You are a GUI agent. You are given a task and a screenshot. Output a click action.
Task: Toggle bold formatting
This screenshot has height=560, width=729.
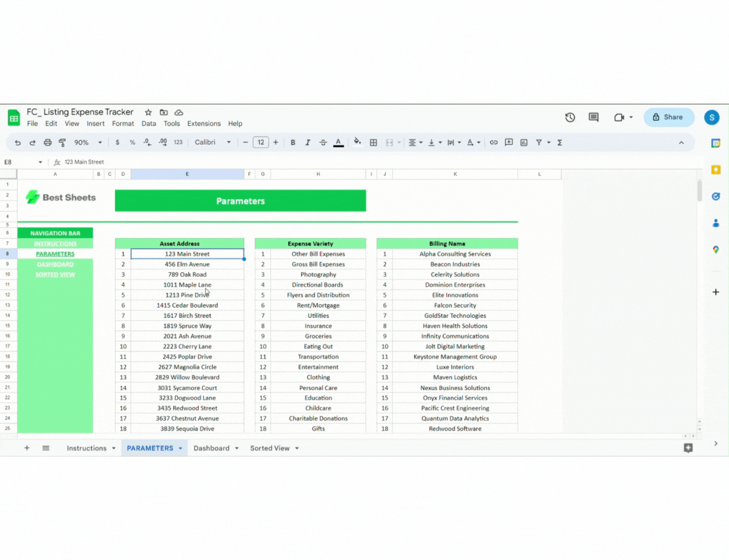tap(293, 143)
